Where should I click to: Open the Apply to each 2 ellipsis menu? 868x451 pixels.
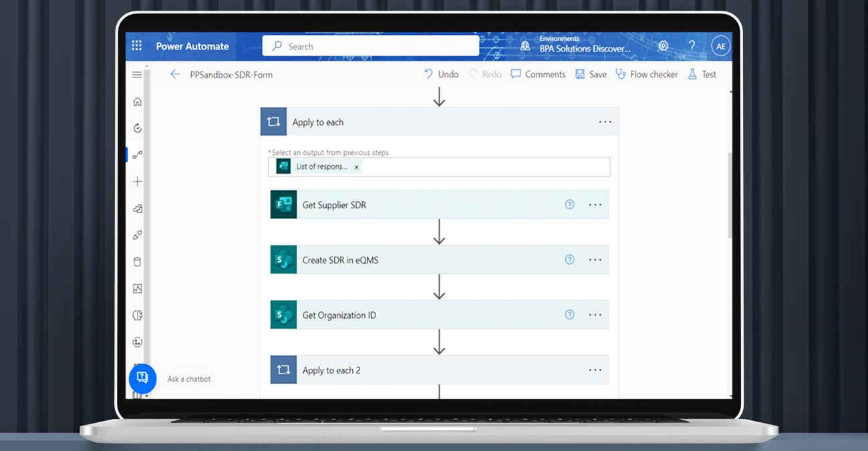pyautogui.click(x=595, y=370)
